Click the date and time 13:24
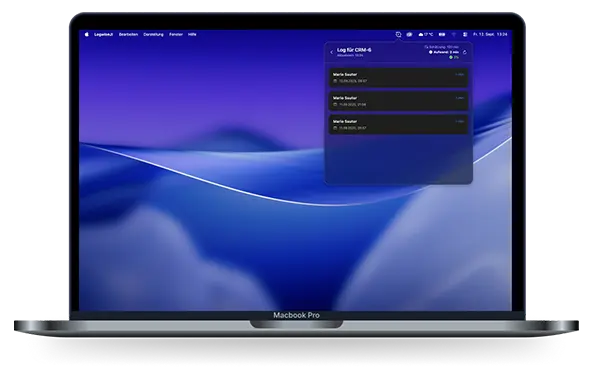The width and height of the screenshot is (592, 367). tap(490, 34)
